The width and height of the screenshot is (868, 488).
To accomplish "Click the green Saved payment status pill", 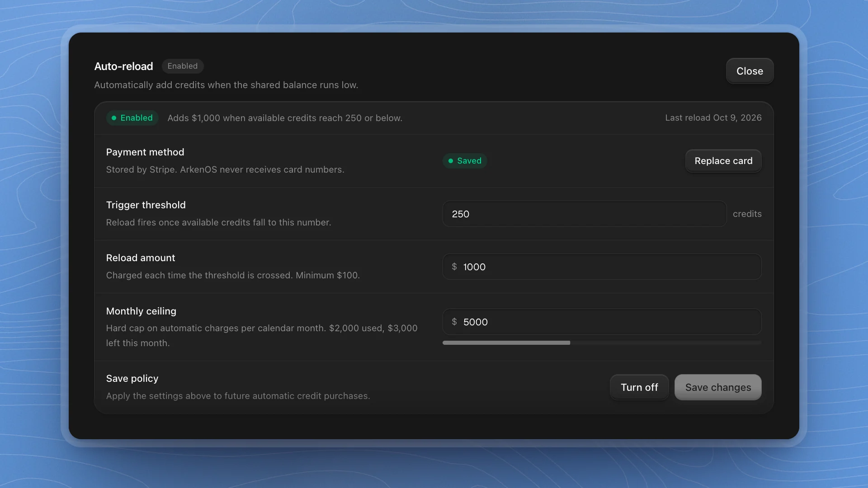I will click(465, 161).
